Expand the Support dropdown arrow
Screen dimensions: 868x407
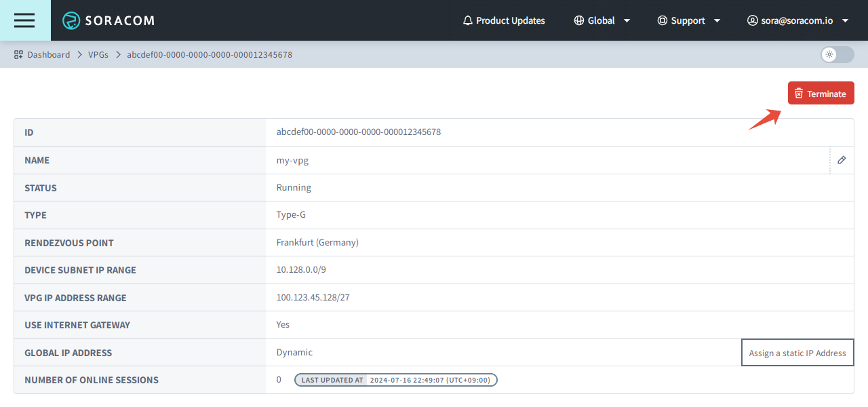pyautogui.click(x=717, y=21)
